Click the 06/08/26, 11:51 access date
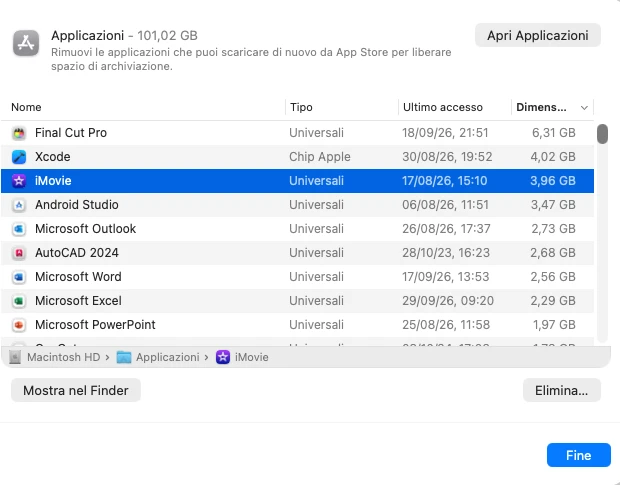620x485 pixels. 445,205
